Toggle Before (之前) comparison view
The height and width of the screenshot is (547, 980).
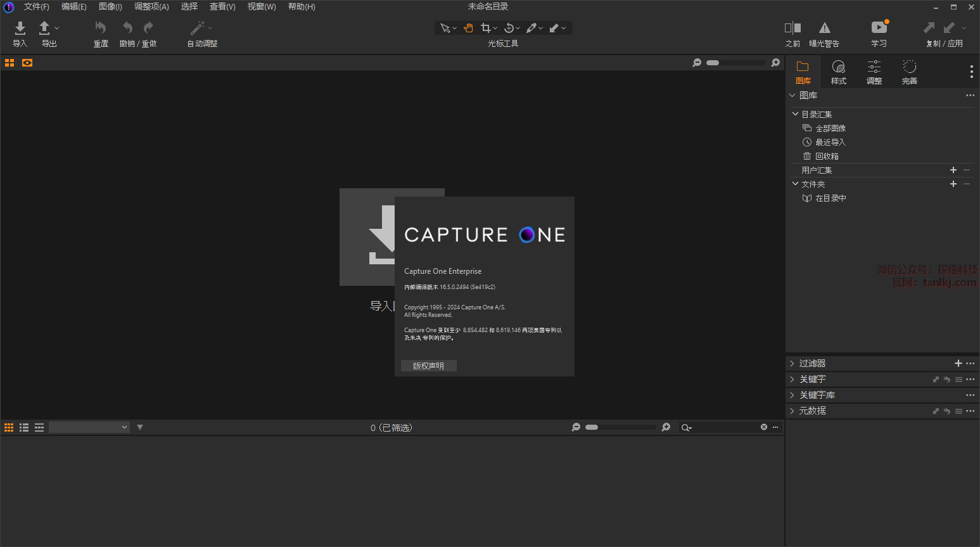pos(792,28)
